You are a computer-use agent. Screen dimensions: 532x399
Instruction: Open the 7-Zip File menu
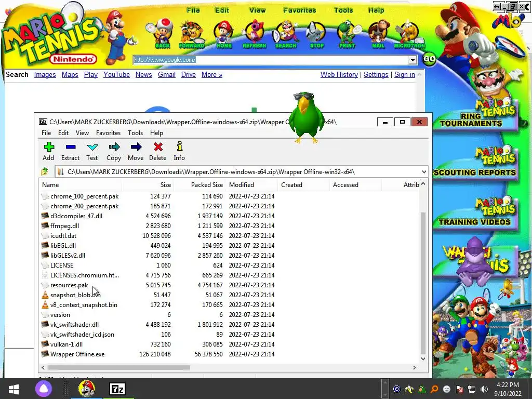(46, 133)
